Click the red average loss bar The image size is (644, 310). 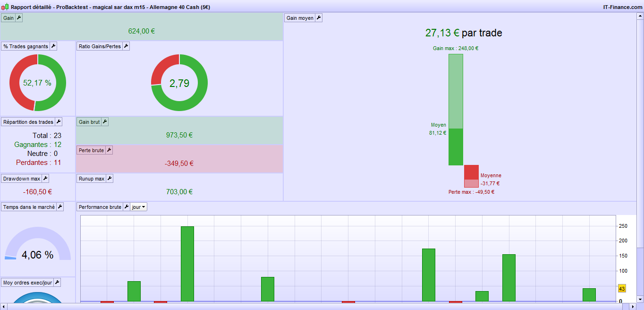[x=471, y=172]
